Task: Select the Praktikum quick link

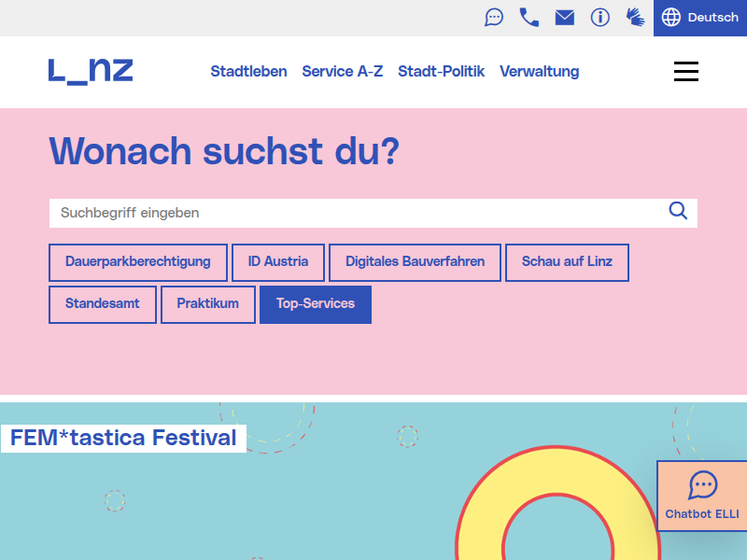Action: [207, 304]
